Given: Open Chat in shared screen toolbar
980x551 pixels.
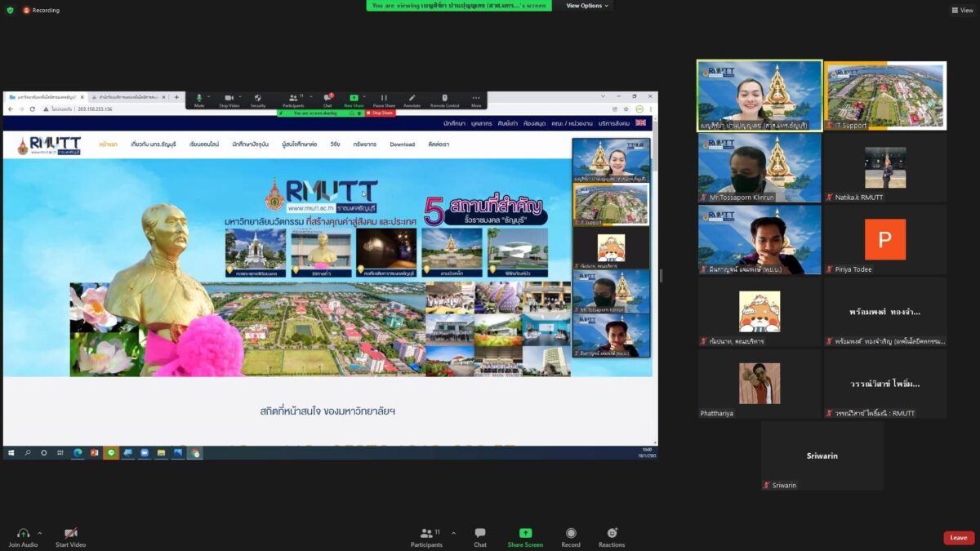Looking at the screenshot, I should pyautogui.click(x=327, y=100).
